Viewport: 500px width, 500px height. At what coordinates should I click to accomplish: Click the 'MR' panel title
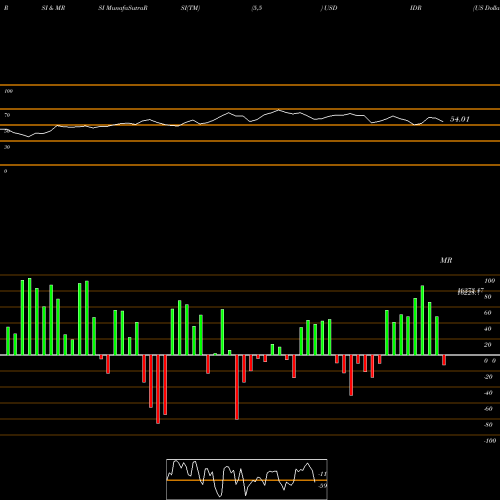click(446, 260)
